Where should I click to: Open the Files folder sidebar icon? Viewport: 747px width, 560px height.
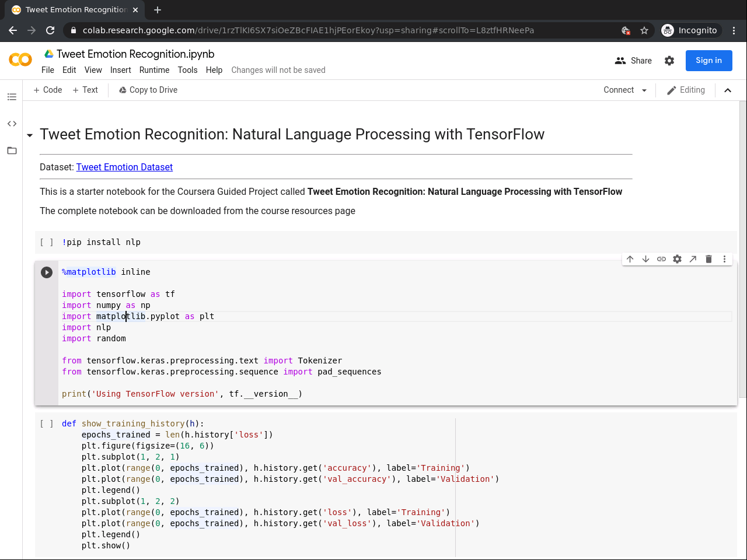pyautogui.click(x=12, y=150)
